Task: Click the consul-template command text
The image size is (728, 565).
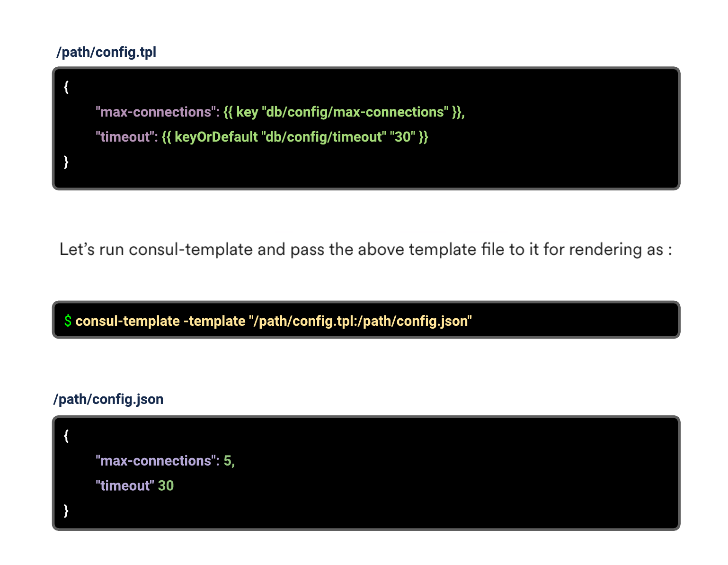Action: tap(127, 321)
